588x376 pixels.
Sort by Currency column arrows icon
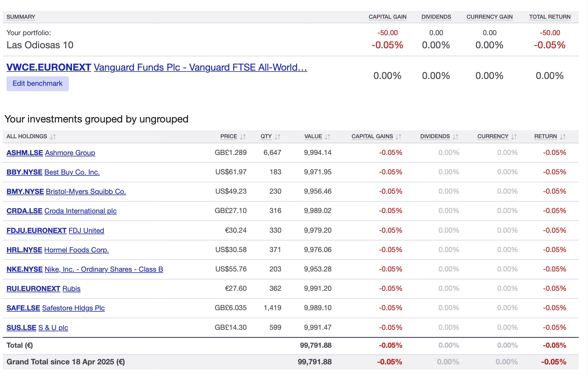pos(514,137)
